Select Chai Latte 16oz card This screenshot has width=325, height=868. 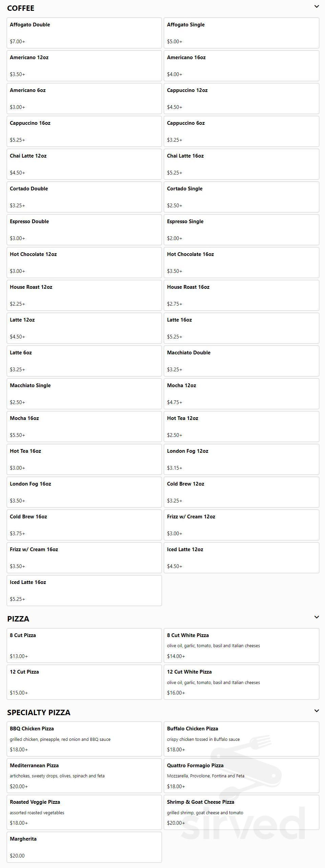(241, 164)
